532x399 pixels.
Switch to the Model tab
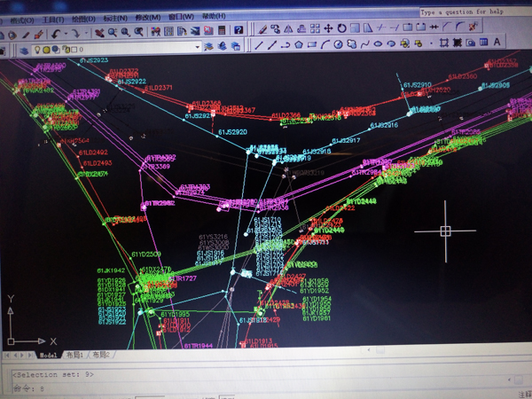[x=48, y=355]
